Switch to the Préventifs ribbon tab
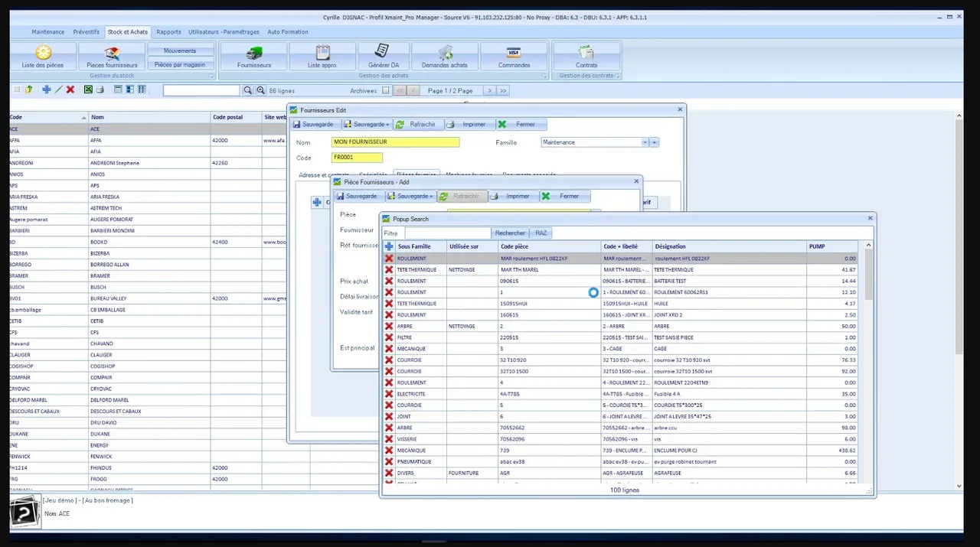This screenshot has height=547, width=980. pos(87,32)
